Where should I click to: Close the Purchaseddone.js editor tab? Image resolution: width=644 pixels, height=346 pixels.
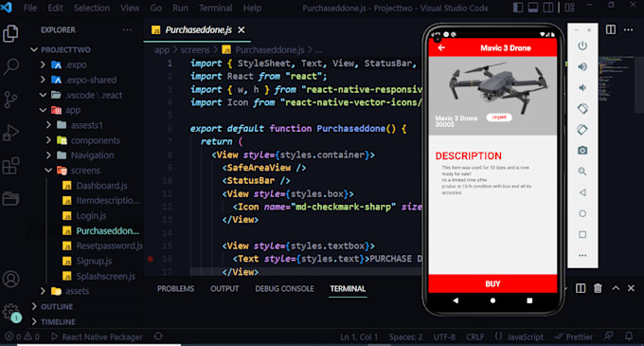coord(241,30)
